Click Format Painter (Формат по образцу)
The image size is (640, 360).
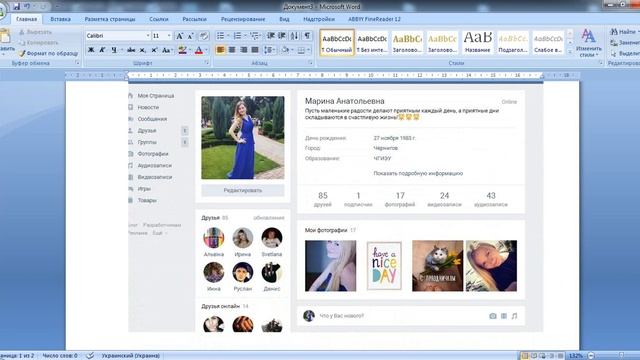49,53
